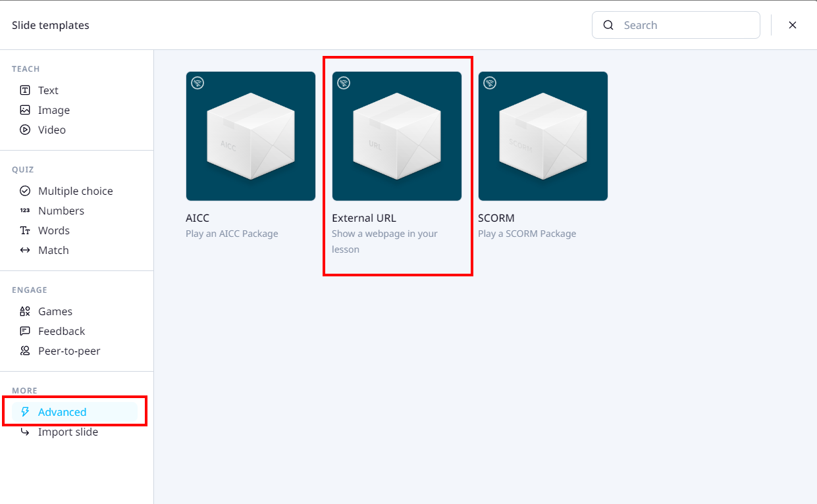Screen dimensions: 817x504
Task: Pick the External URL template thumbnail
Action: coord(397,136)
